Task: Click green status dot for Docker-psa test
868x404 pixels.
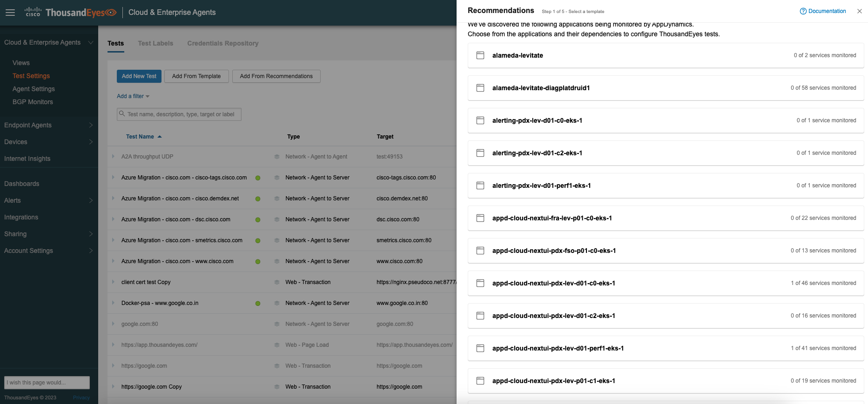Action: click(258, 304)
